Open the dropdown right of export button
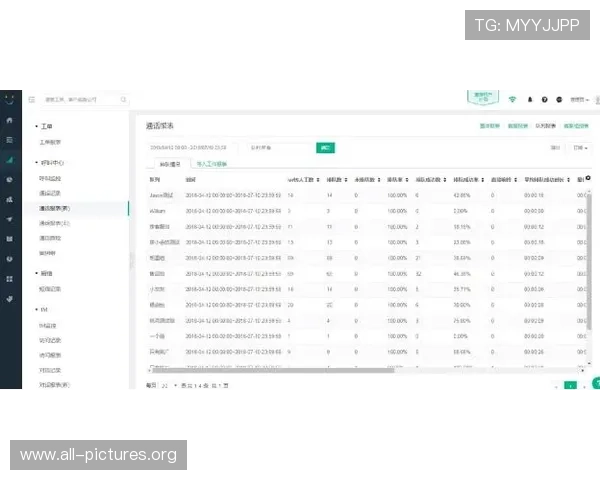The height and width of the screenshot is (480, 600). 580,148
